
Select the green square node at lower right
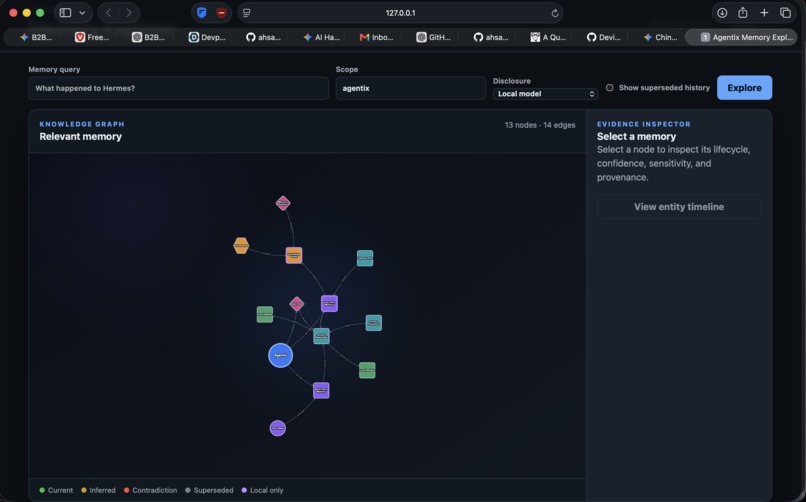click(367, 370)
